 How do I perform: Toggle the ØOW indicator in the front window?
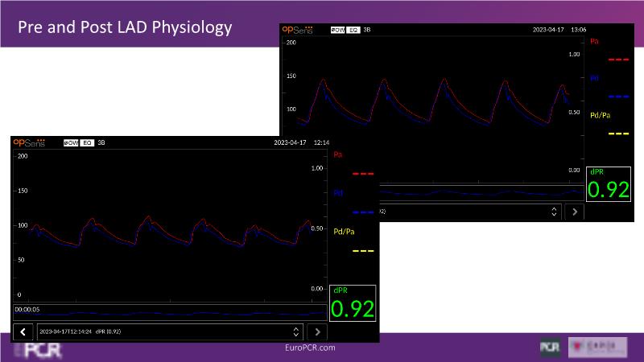[x=71, y=142]
